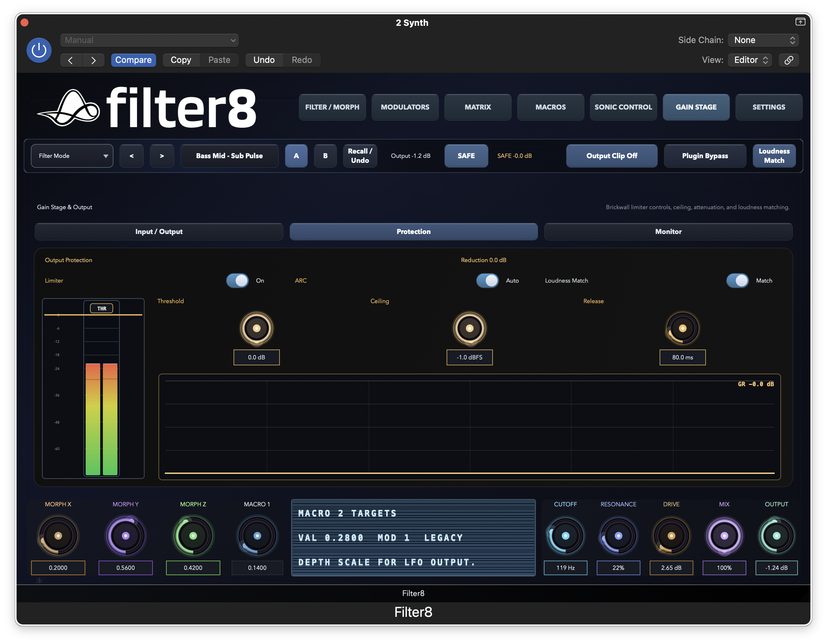Go to previous preset arrow in header
The width and height of the screenshot is (827, 644).
tap(71, 60)
